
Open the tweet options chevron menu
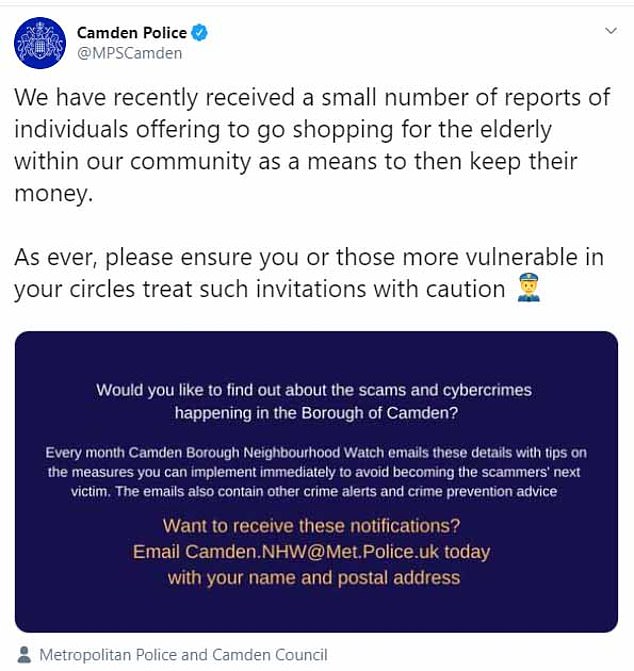[611, 31]
